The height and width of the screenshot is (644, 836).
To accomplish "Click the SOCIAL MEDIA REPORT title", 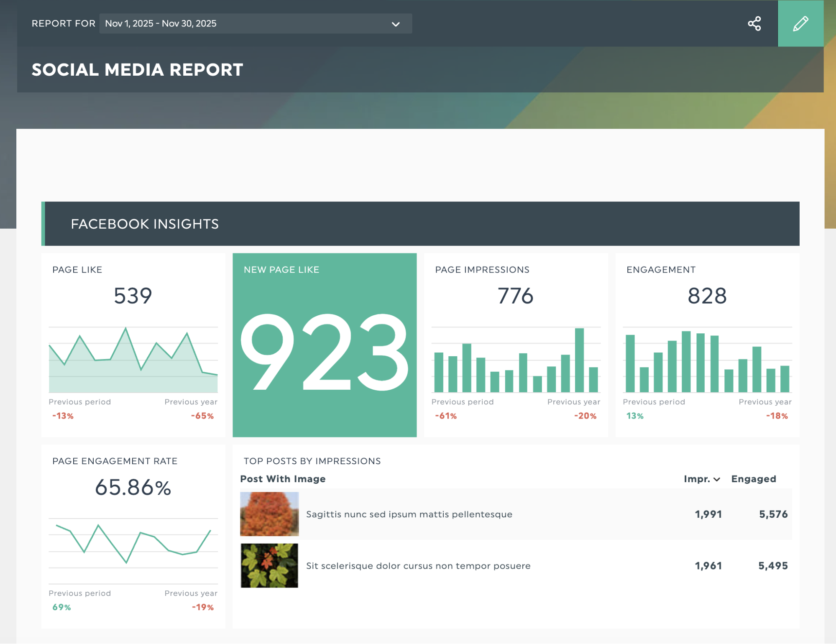I will [138, 69].
